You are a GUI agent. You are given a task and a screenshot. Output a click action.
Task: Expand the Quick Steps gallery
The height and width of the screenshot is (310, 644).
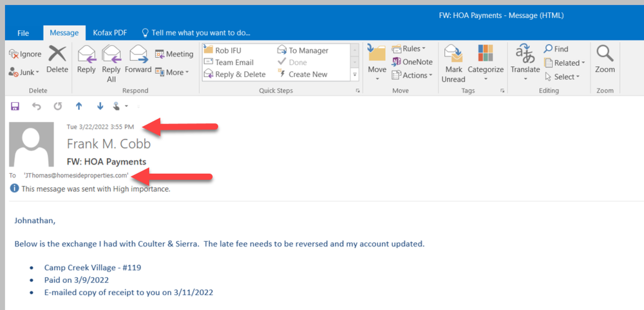coord(354,75)
